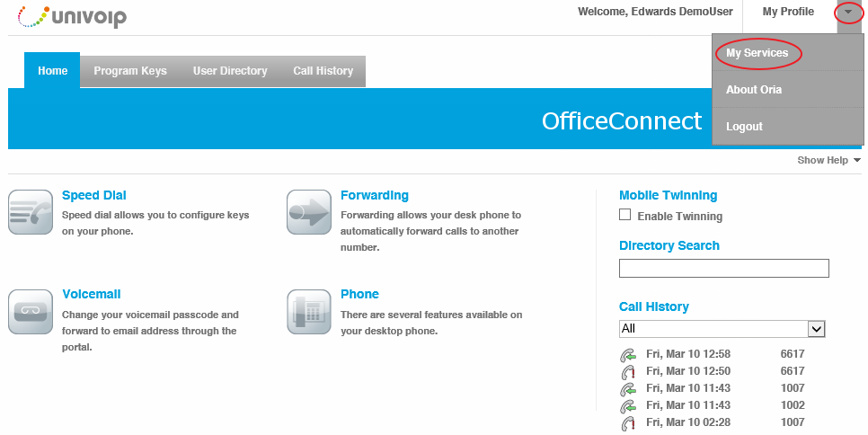The image size is (868, 435).
Task: Follow the Speed Dial heading link
Action: (x=94, y=195)
